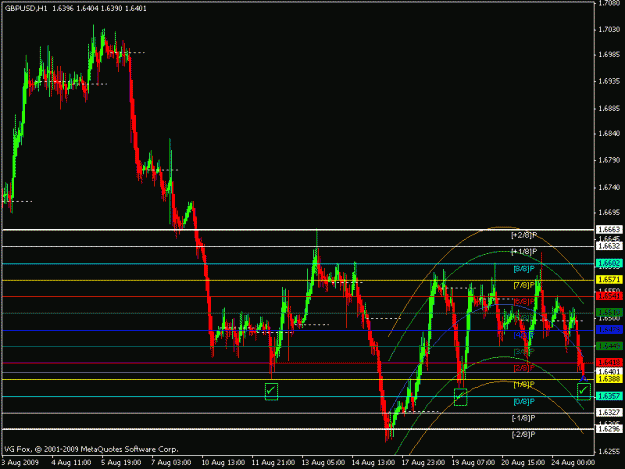Image resolution: width=625 pixels, height=469 pixels.
Task: Click the checkmark box below 11 Aug 21:00 low
Action: tap(271, 391)
